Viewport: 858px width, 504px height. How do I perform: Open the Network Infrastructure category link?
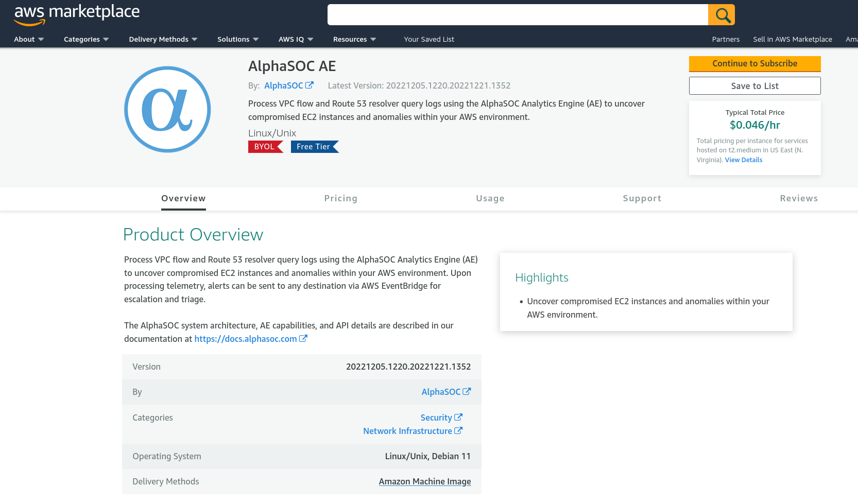point(407,431)
